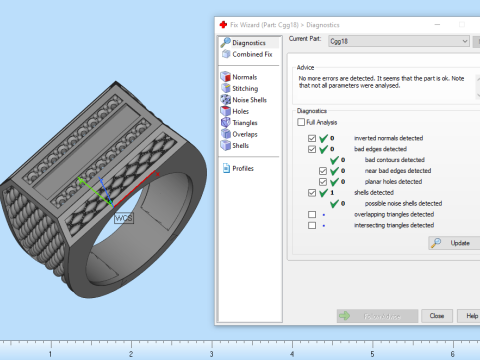The width and height of the screenshot is (480, 360).
Task: Click the Close button
Action: coord(437,316)
